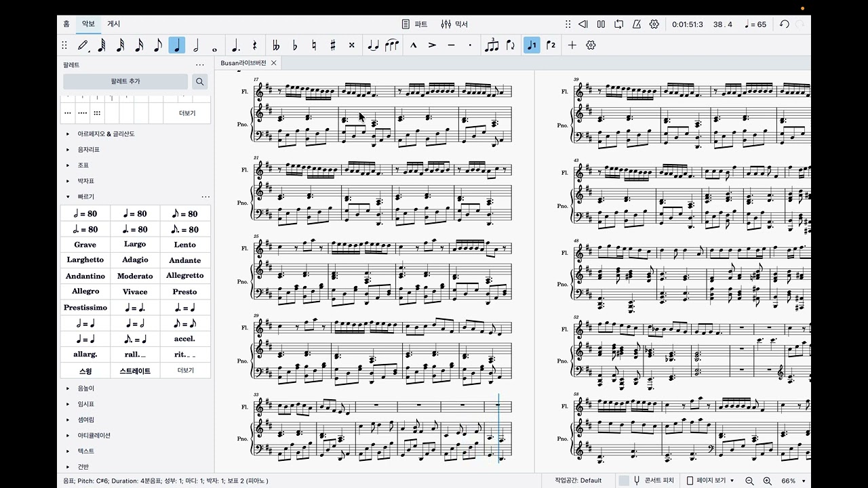The height and width of the screenshot is (488, 868).
Task: Select the Busan라이브버전 score tab
Action: [x=243, y=62]
